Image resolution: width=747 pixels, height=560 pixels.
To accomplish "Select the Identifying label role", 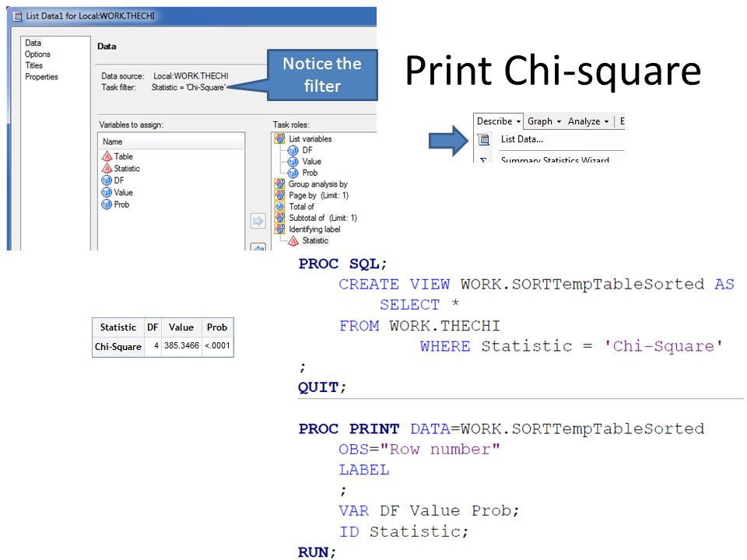I will tap(308, 229).
